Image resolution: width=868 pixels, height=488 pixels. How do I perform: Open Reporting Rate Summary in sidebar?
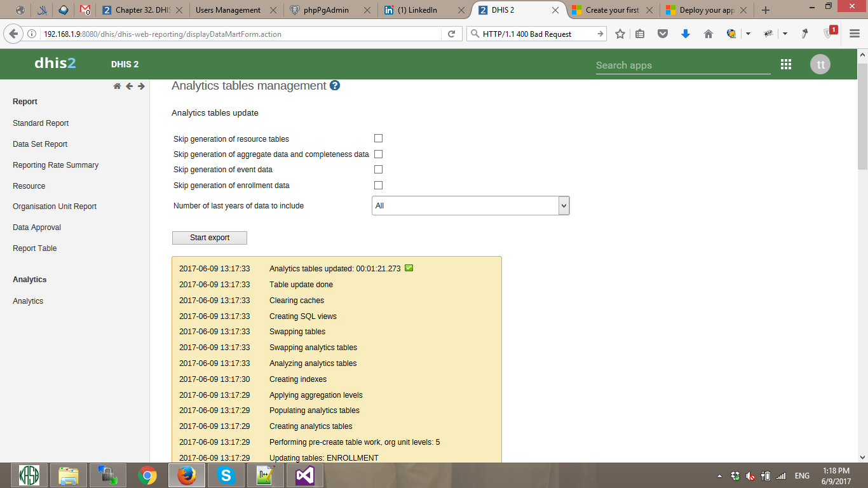56,165
